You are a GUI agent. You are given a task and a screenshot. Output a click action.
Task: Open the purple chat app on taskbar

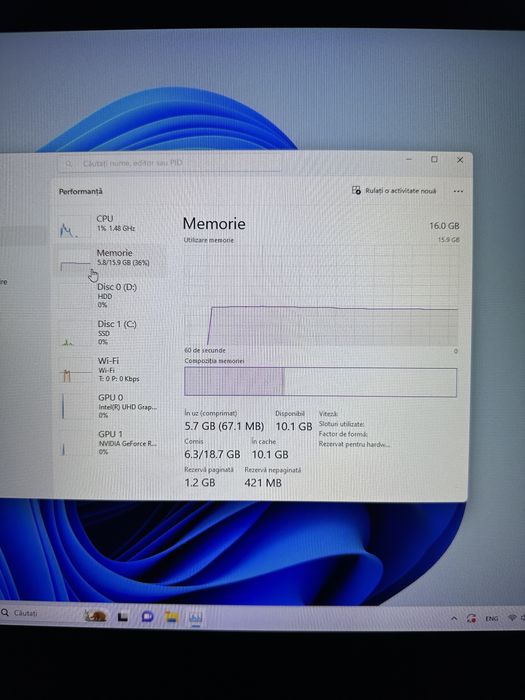click(147, 617)
